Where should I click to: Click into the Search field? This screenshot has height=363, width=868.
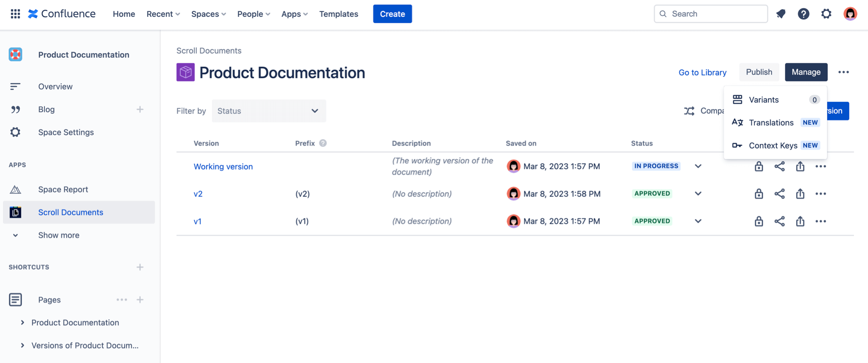[x=711, y=14]
